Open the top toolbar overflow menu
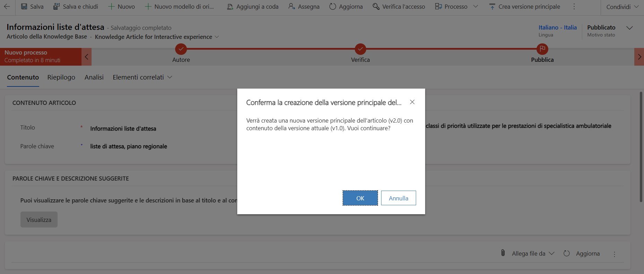This screenshot has width=644, height=274. (x=574, y=7)
